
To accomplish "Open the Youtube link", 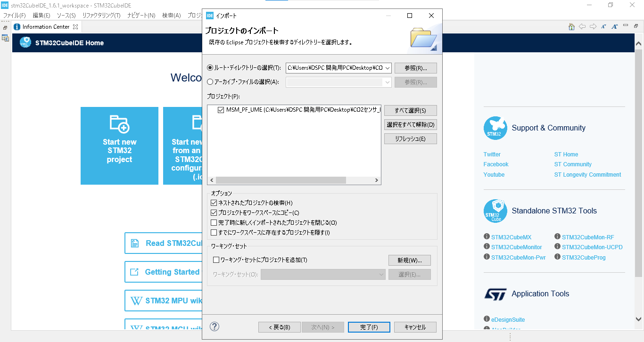I will click(x=494, y=175).
